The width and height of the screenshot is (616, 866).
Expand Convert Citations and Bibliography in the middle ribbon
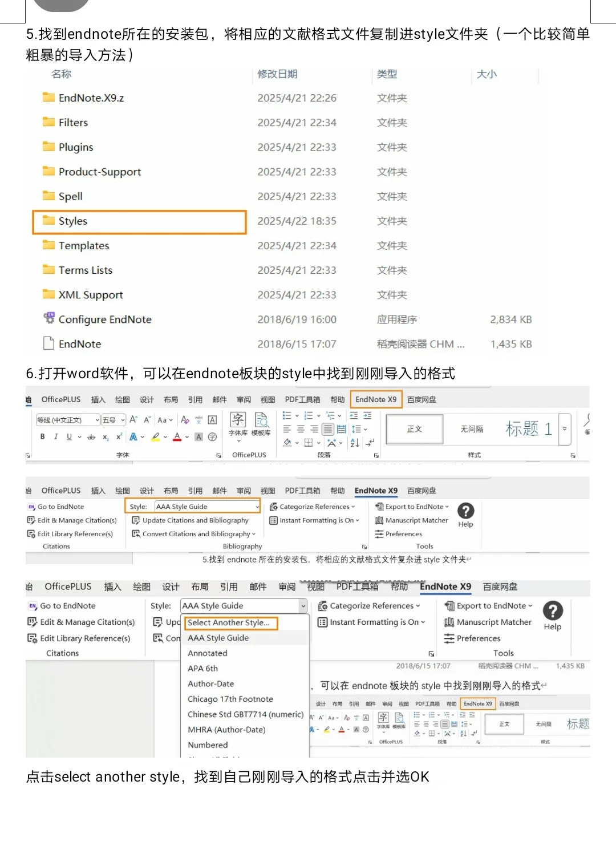coord(193,534)
